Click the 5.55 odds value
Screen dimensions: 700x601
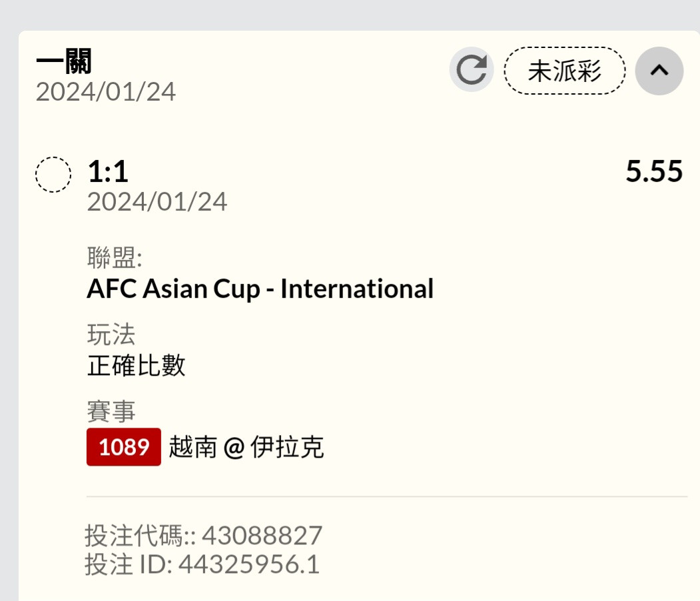[654, 171]
